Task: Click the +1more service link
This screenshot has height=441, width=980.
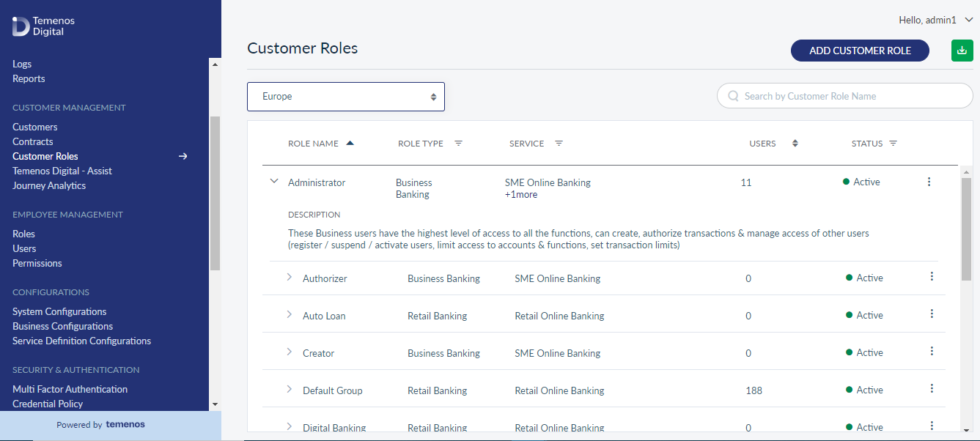Action: pyautogui.click(x=521, y=194)
